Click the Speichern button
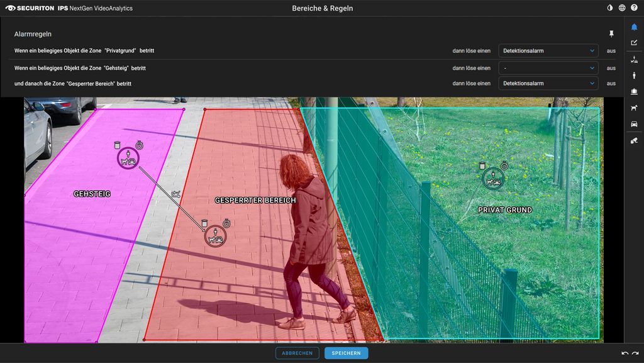Screen dimensions: 644x363 click(346, 353)
